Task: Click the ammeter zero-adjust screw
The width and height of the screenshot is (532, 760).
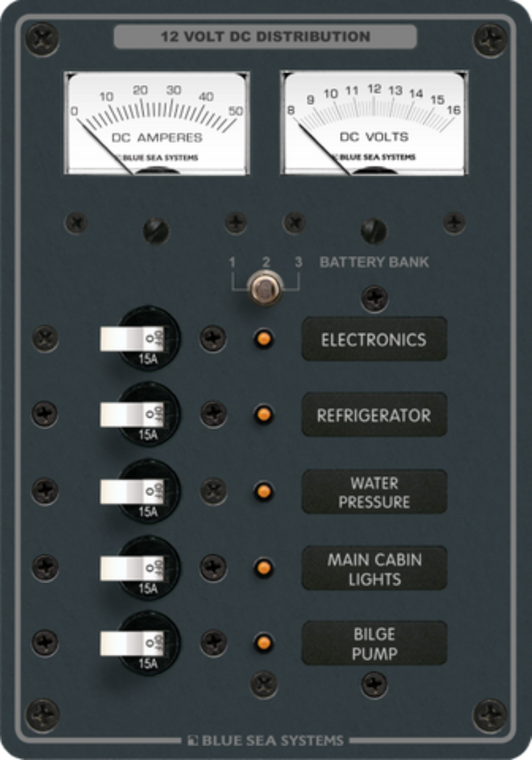Action: click(156, 231)
